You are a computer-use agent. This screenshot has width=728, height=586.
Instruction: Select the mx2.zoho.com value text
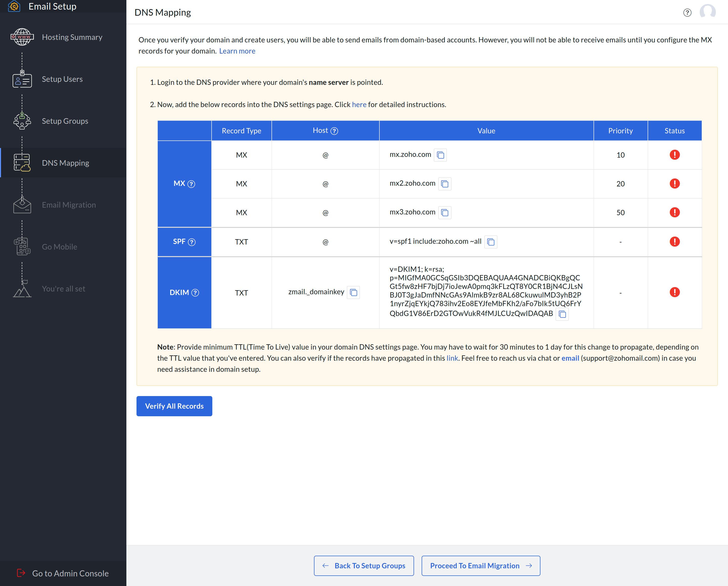click(413, 183)
